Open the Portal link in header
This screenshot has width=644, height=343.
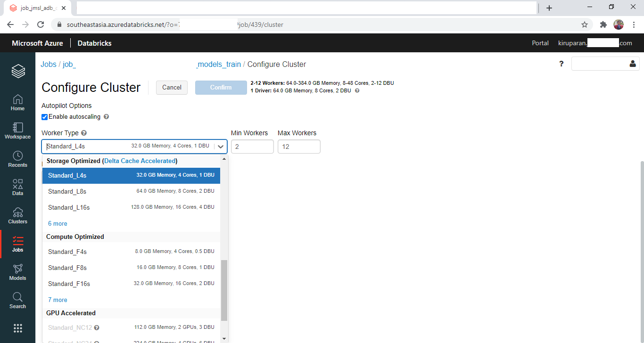coord(540,43)
